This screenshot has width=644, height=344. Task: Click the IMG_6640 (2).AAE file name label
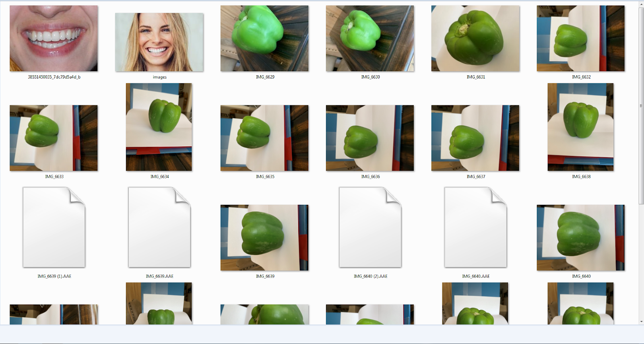371,276
